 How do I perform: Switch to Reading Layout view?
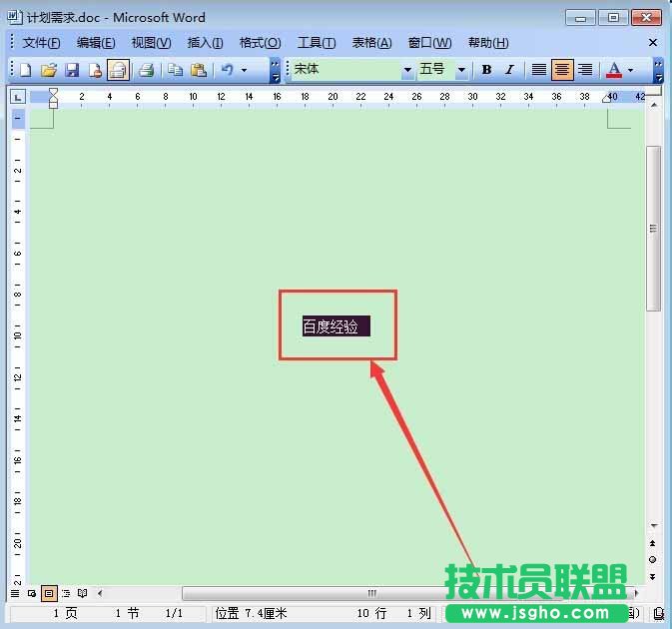click(82, 593)
